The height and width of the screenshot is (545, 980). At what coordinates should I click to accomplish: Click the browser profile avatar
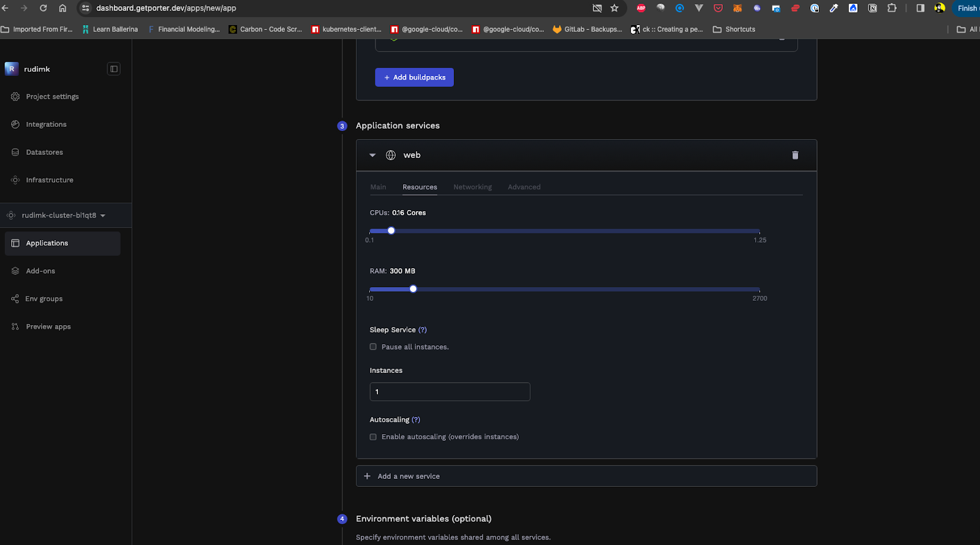[940, 8]
